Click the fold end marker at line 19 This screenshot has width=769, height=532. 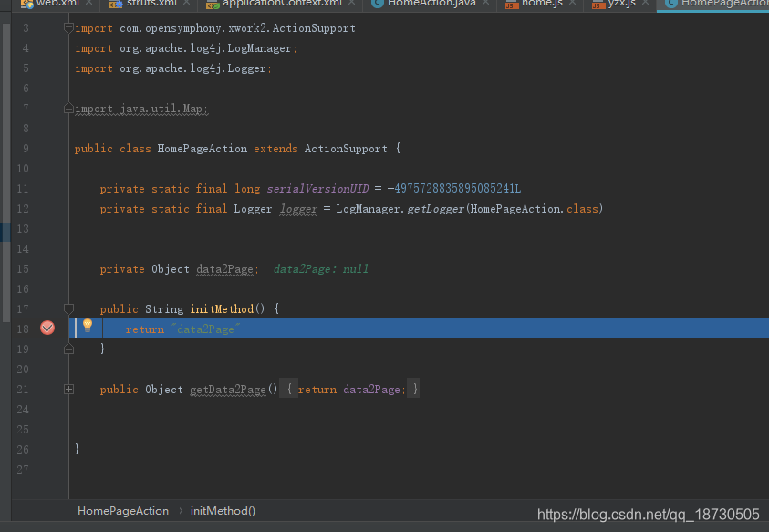point(68,349)
